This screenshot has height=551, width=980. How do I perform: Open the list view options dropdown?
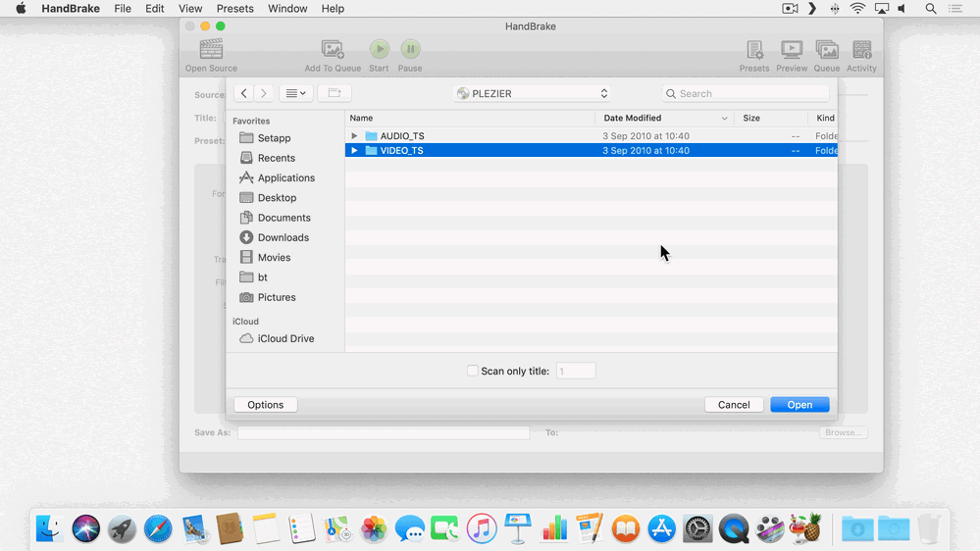295,93
